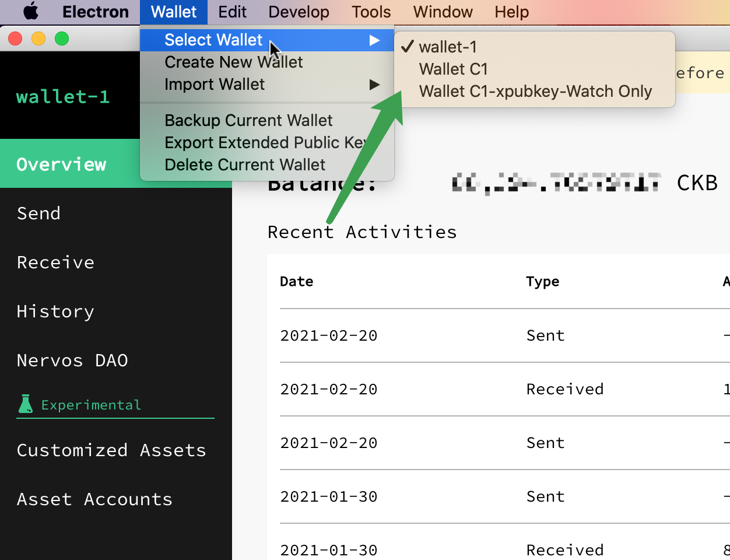Expand the Select Wallet submenu arrow
Screen dimensions: 730x560
[x=374, y=40]
